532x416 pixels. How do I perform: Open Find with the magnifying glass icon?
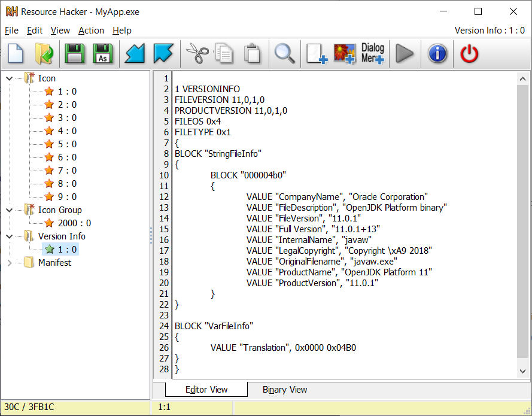click(x=284, y=54)
